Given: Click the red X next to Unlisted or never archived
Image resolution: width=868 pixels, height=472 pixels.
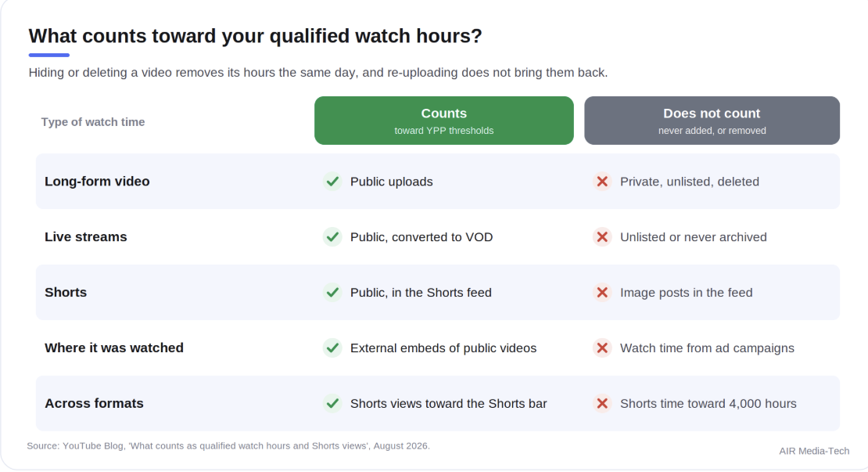Looking at the screenshot, I should tap(602, 236).
